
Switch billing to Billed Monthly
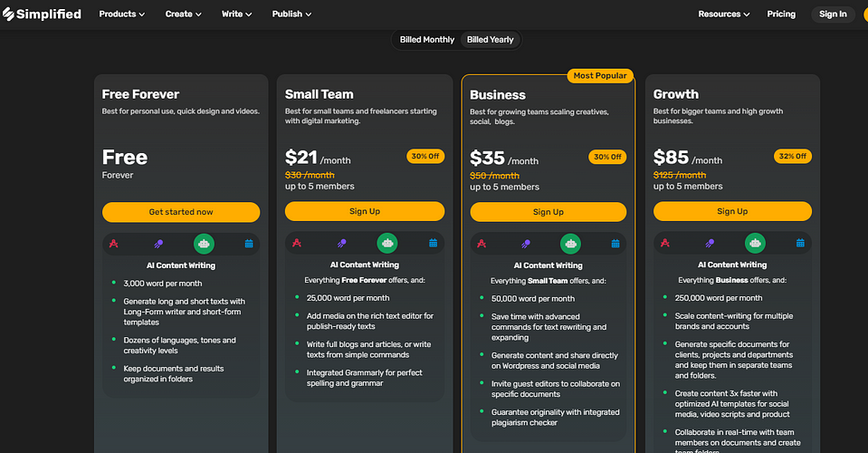point(427,40)
